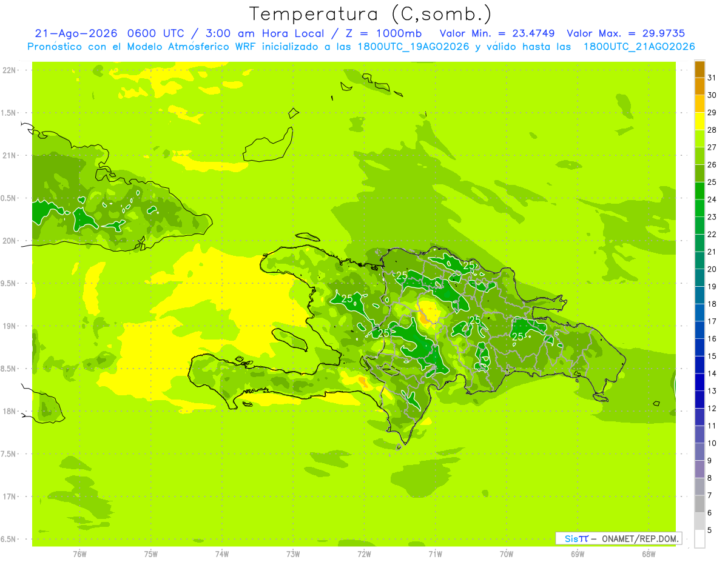Click the dark orange swatch above 31

click(x=699, y=69)
